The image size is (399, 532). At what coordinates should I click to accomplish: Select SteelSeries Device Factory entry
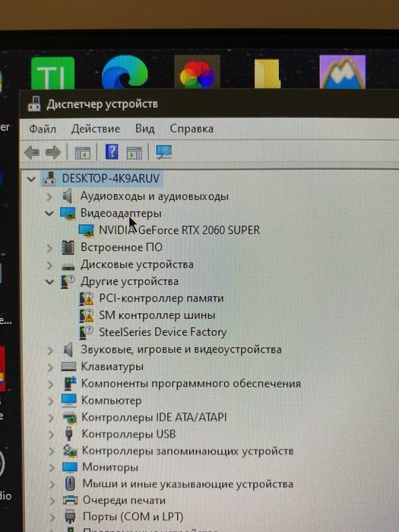[163, 332]
